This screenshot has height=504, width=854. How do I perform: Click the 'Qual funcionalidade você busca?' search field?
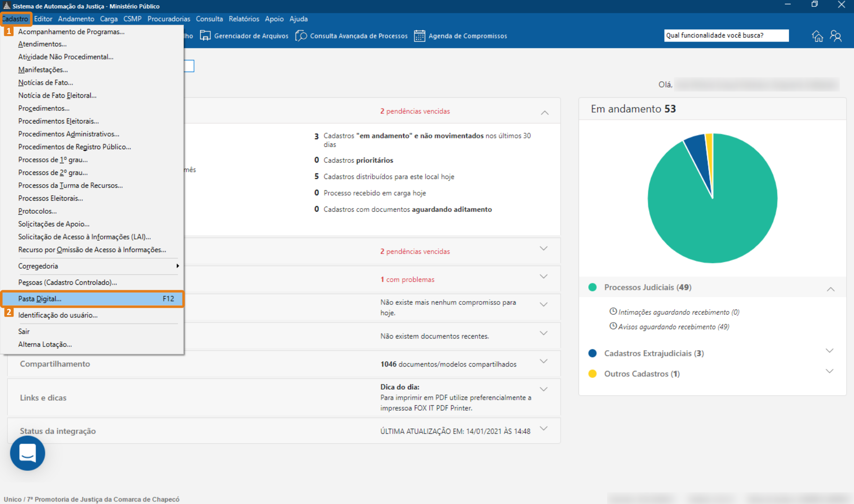coord(726,36)
